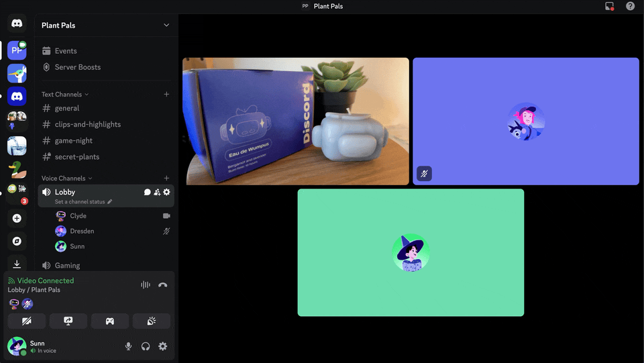Click Dresden's small avatar in voice panel
The width and height of the screenshot is (644, 363).
click(x=27, y=304)
